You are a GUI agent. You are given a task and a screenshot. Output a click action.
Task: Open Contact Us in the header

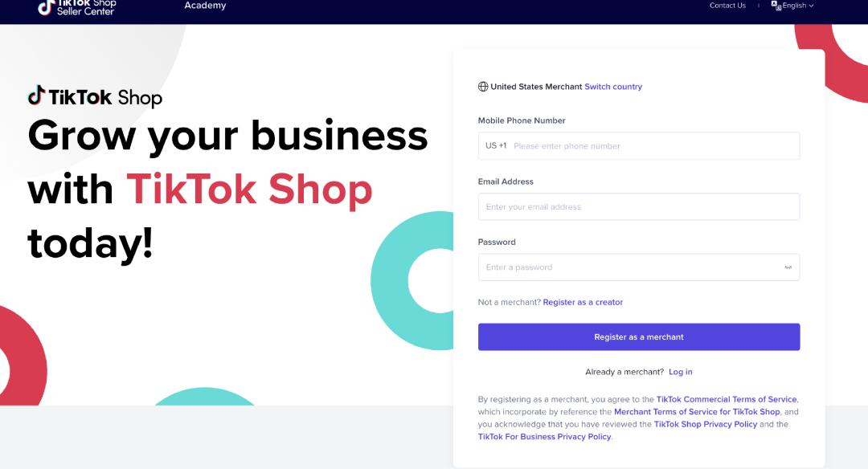[727, 6]
